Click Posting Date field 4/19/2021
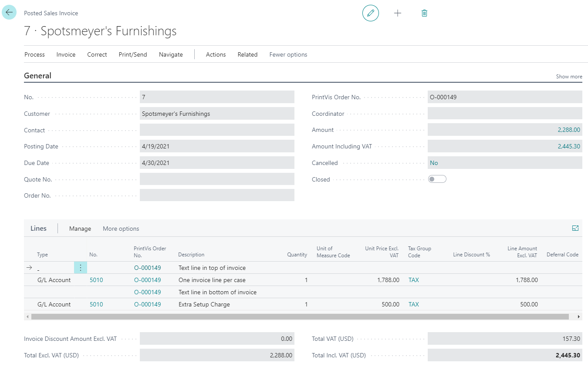This screenshot has height=370, width=588. click(217, 146)
